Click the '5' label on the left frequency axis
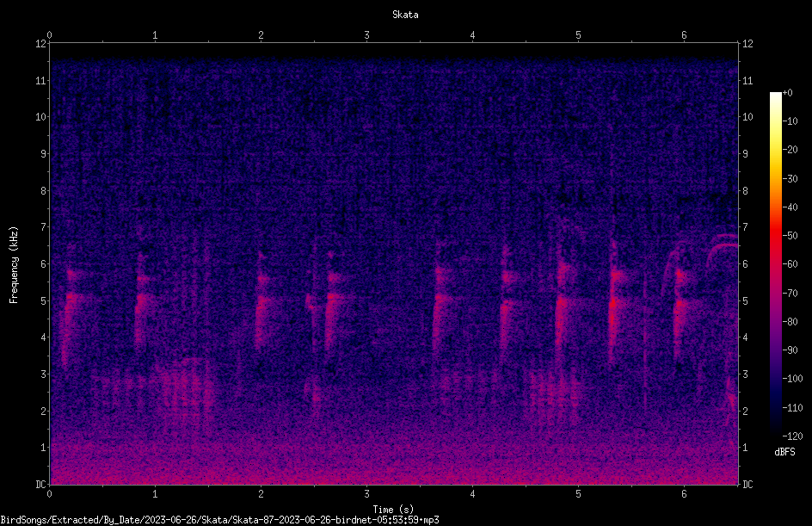 click(x=44, y=301)
